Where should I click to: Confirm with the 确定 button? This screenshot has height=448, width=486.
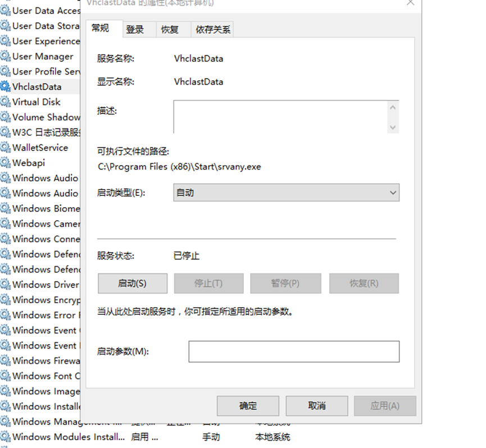[248, 405]
